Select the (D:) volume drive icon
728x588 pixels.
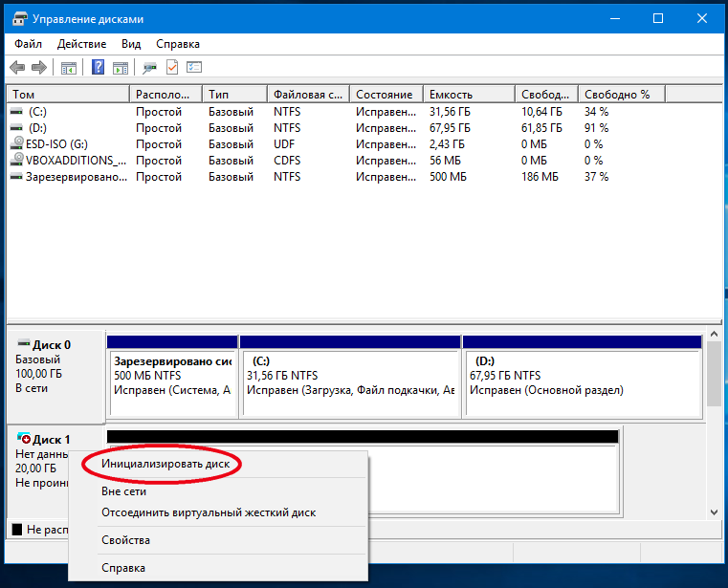pyautogui.click(x=16, y=128)
